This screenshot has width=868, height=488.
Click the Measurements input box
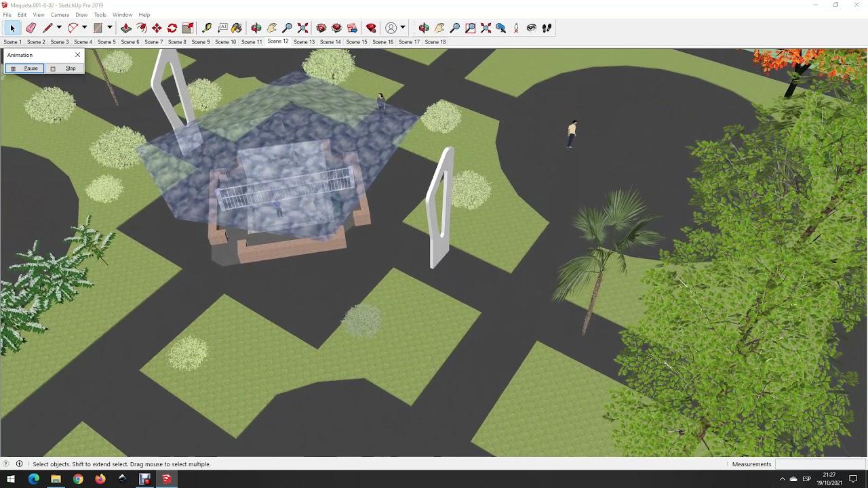point(821,464)
